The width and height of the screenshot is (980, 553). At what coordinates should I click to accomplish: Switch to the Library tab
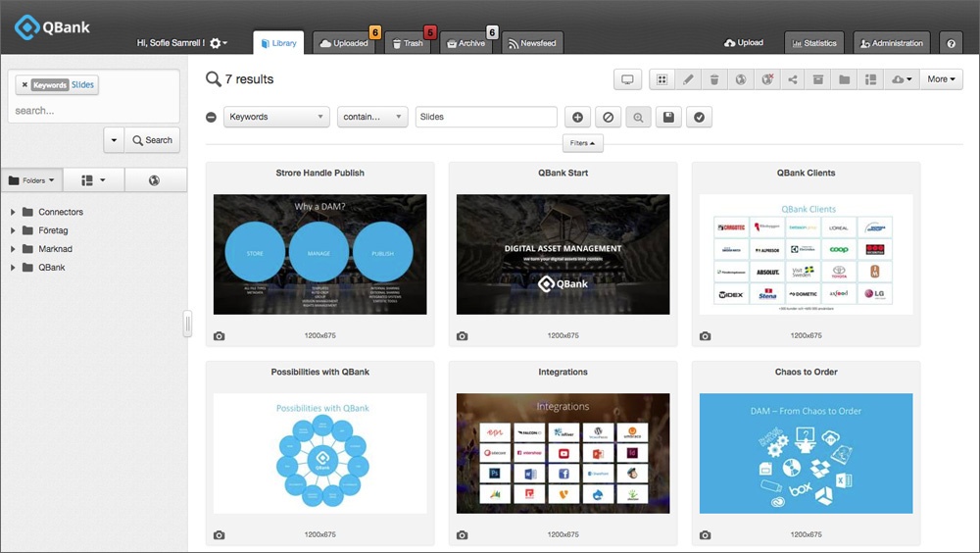tap(278, 43)
